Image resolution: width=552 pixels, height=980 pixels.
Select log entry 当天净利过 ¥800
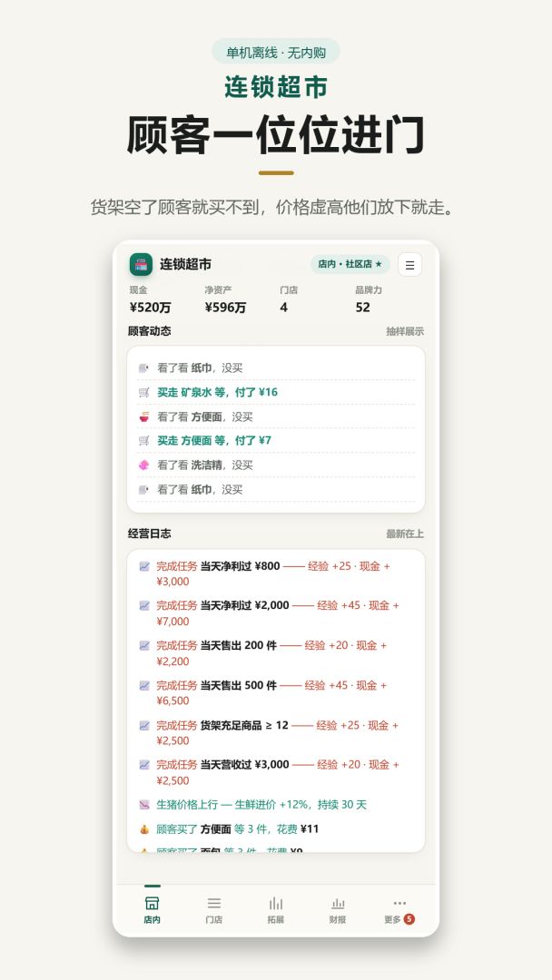pos(276,573)
